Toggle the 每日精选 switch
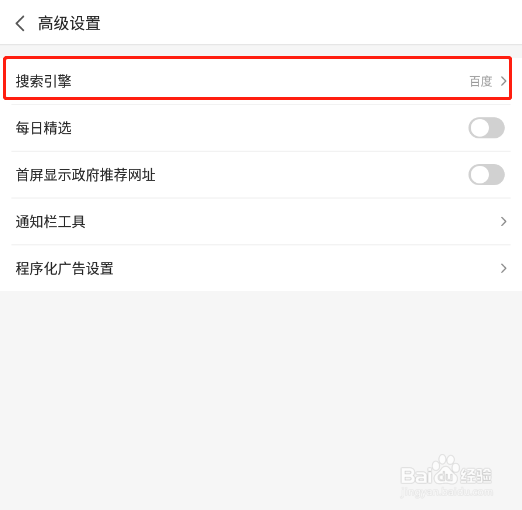This screenshot has width=522, height=510. click(x=486, y=128)
